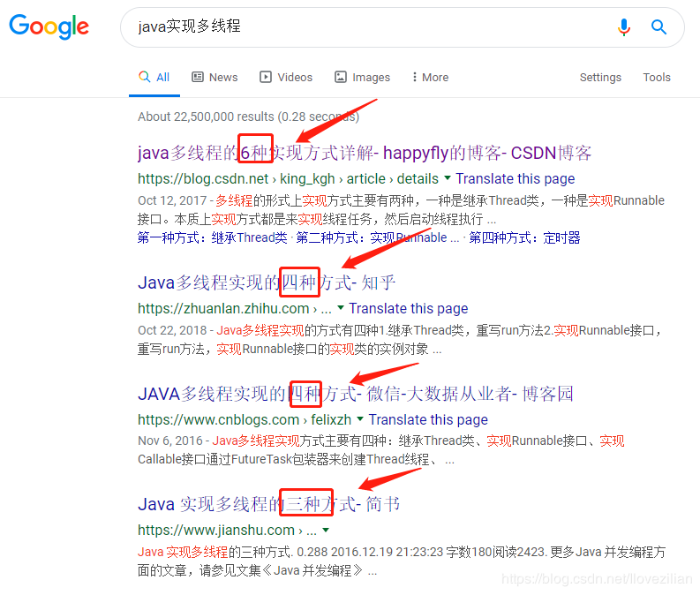Open the 博客园 result JAVA多线程实现的四种方式
Viewport: 700px width, 595px height.
[x=356, y=394]
